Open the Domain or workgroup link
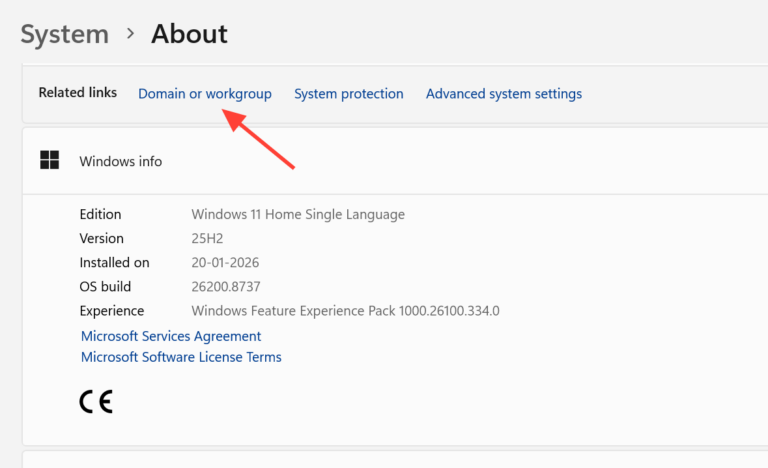 point(205,94)
